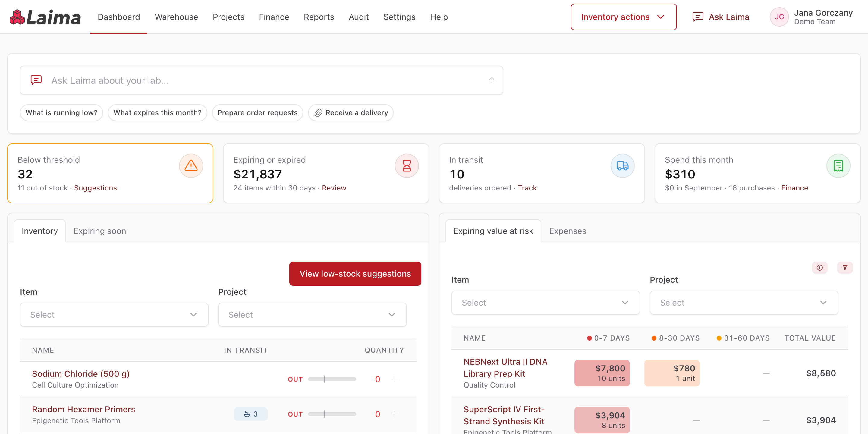This screenshot has width=868, height=434.
Task: Open the Inventory actions dropdown
Action: tap(623, 17)
